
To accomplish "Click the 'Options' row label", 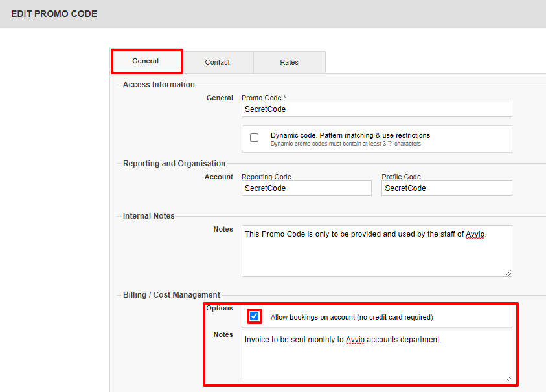I will [x=220, y=308].
